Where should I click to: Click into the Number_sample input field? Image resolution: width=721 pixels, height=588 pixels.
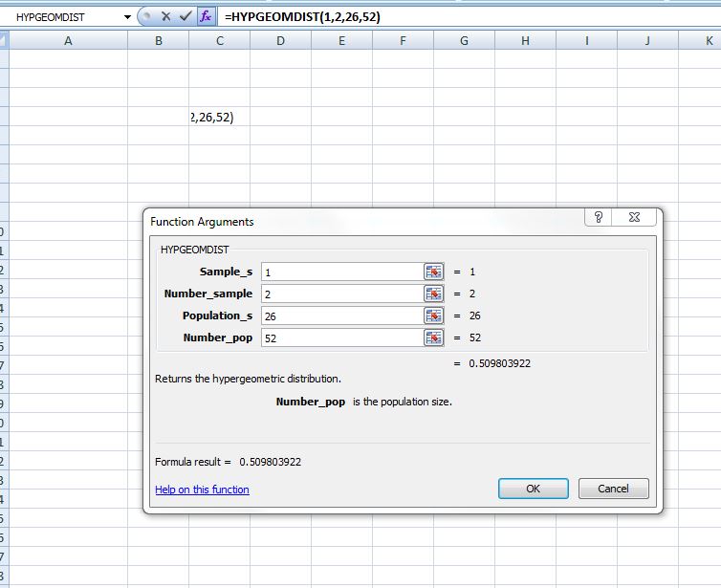pos(339,294)
